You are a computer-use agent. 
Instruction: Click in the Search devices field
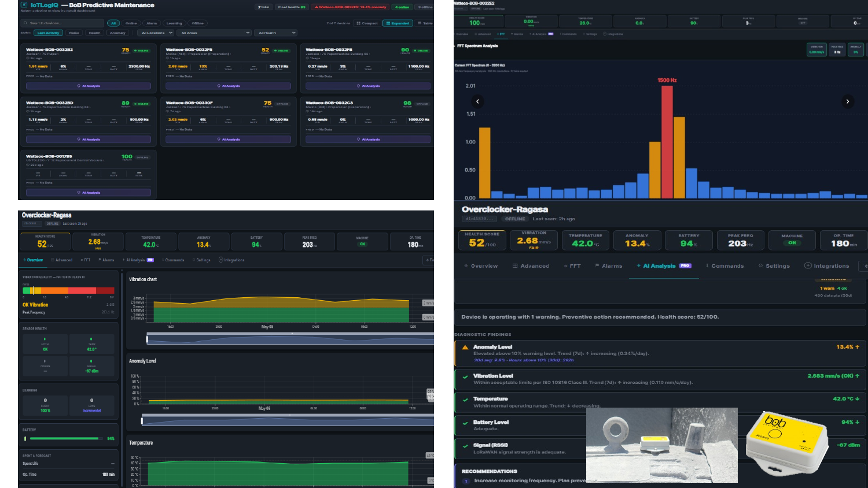[62, 23]
